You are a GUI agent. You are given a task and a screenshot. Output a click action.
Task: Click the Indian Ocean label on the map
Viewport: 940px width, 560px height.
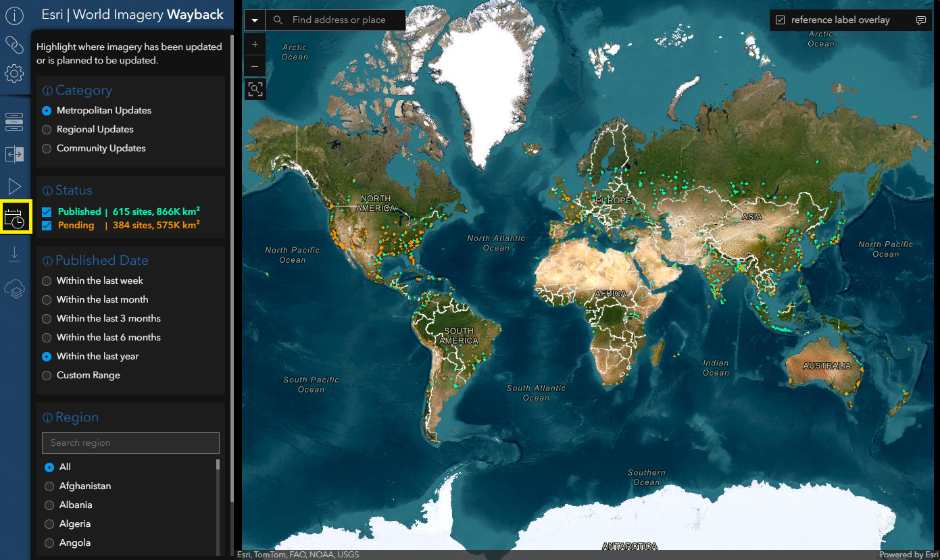pos(716,368)
